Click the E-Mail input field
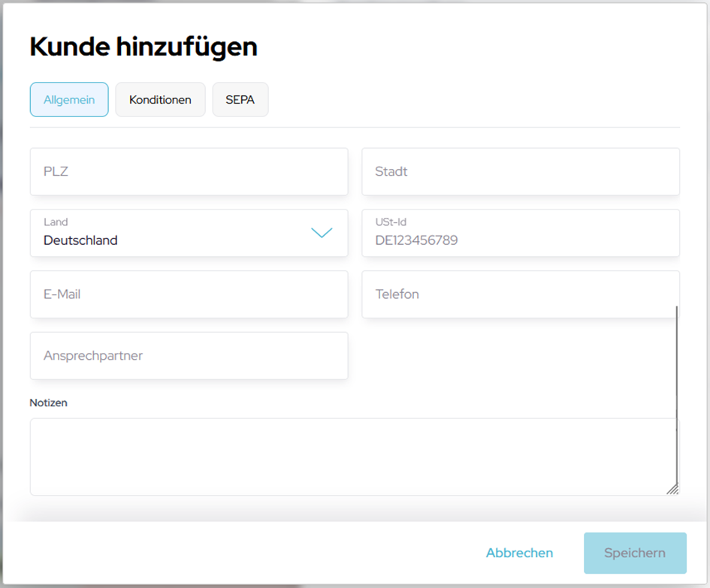This screenshot has height=588, width=710. coord(189,294)
